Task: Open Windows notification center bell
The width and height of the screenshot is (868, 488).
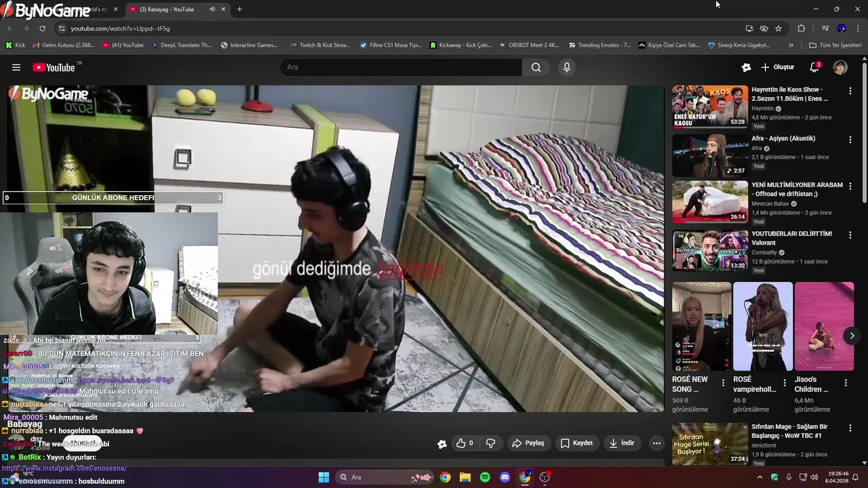Action: [855, 477]
